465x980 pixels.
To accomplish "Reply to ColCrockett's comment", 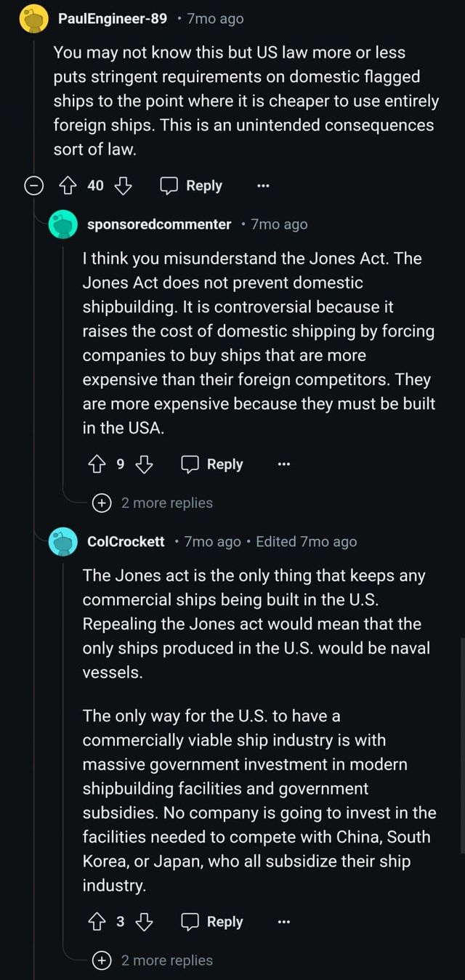I will [x=212, y=922].
